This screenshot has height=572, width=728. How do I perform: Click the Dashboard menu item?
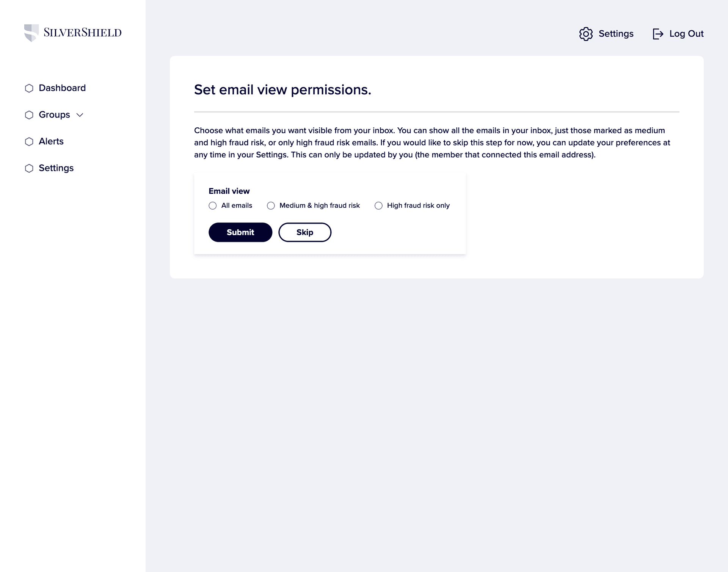click(61, 88)
